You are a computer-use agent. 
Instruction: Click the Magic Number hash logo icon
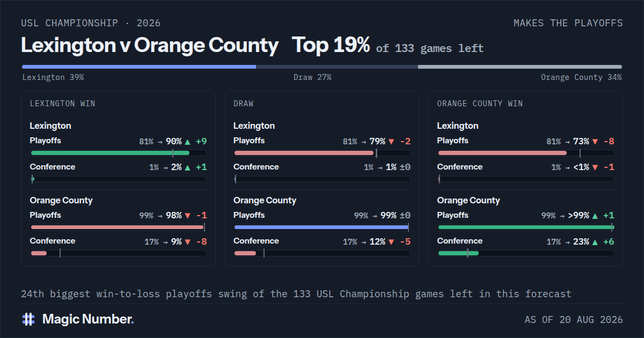[28, 319]
